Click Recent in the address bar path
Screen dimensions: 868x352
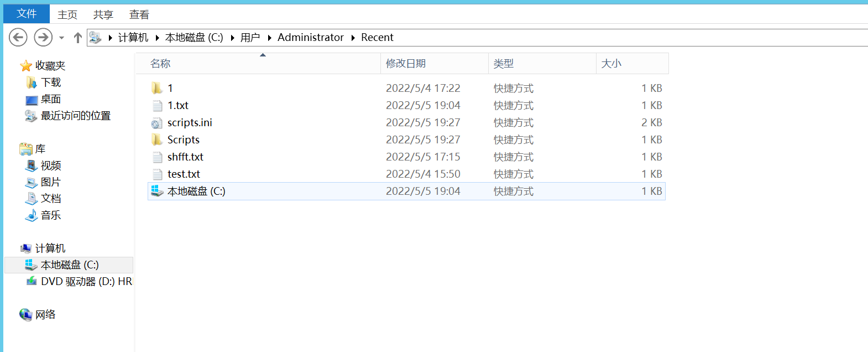[377, 38]
